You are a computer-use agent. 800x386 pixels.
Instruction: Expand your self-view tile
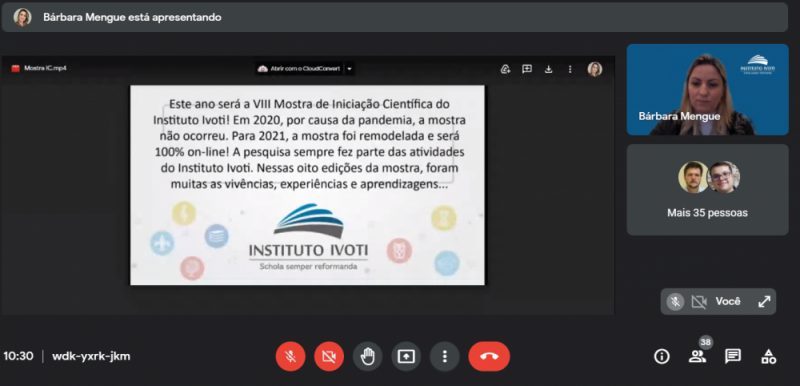[x=764, y=301]
